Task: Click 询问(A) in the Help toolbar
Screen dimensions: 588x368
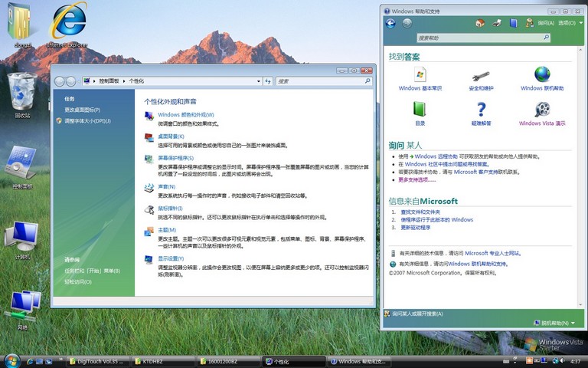Action: click(x=546, y=23)
